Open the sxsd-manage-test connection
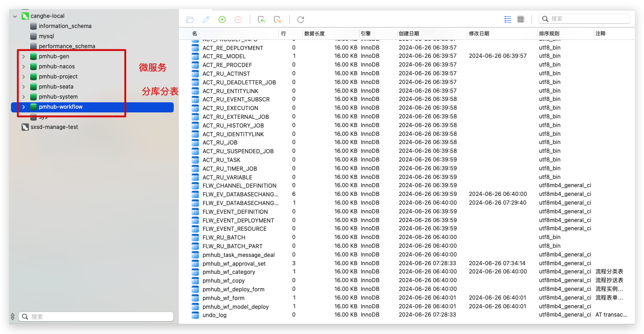The height and width of the screenshot is (334, 644). (54, 127)
